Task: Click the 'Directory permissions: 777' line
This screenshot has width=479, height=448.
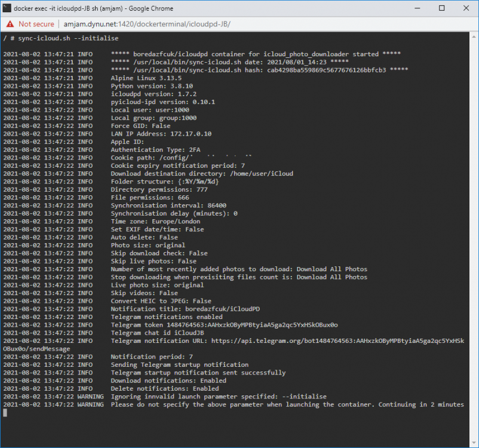Action: pyautogui.click(x=159, y=189)
